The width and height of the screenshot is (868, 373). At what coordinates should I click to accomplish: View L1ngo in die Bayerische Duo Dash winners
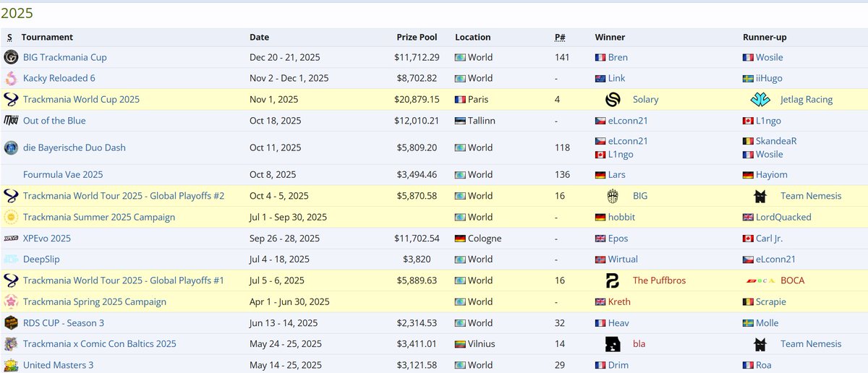tap(621, 155)
